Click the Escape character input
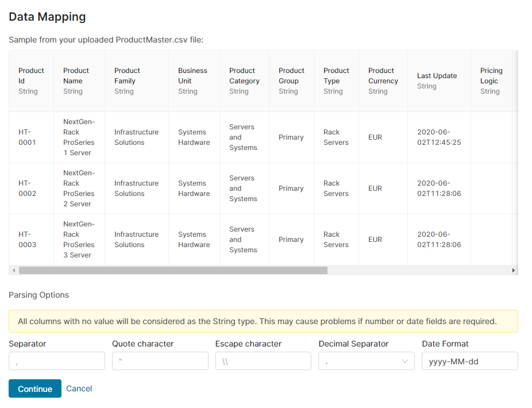This screenshot has width=532, height=408. point(263,361)
